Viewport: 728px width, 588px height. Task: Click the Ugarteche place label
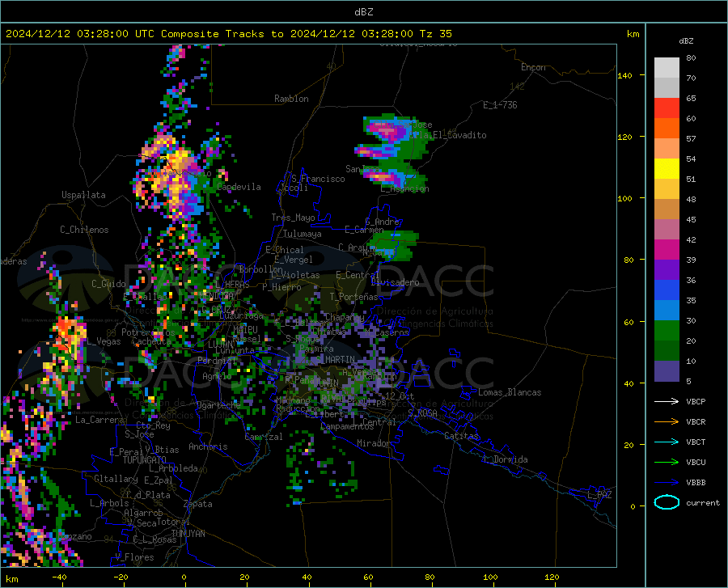coord(218,405)
